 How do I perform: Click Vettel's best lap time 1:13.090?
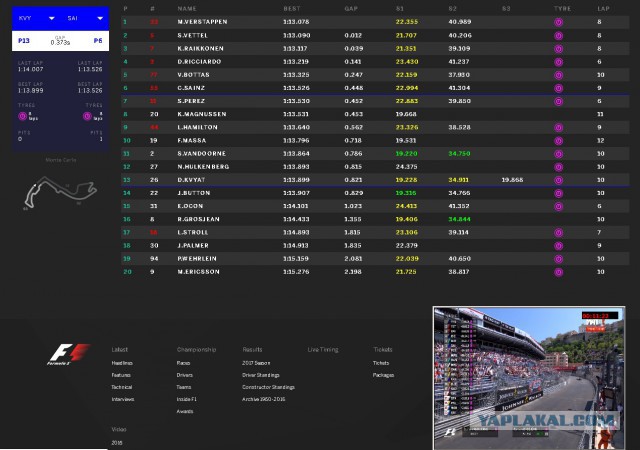coord(297,36)
